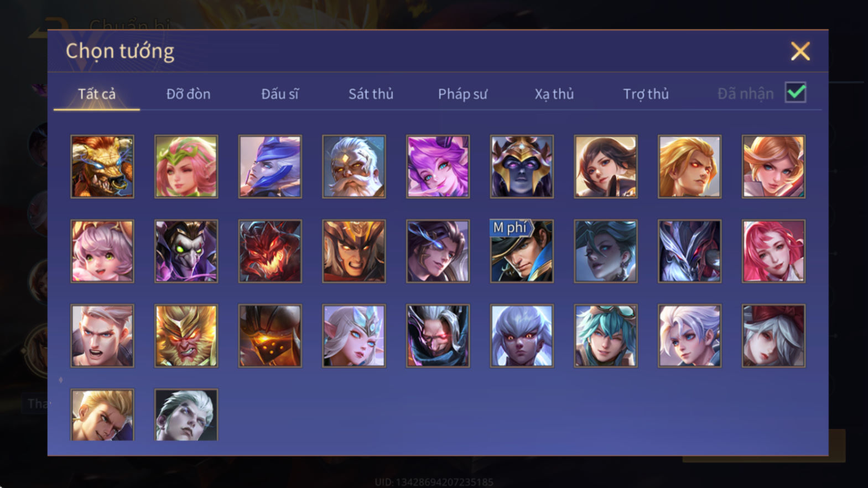Select the golden horned beast hero portrait

pos(102,166)
